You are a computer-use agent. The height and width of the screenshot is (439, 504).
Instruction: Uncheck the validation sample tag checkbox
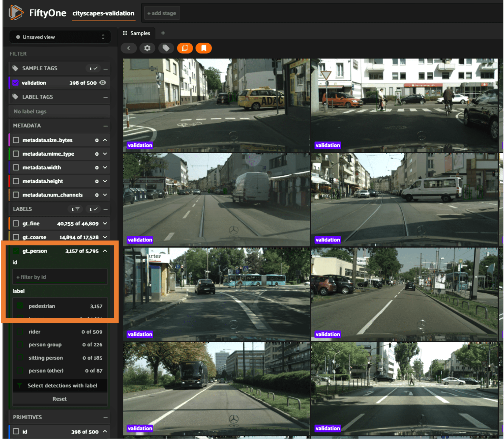tap(16, 83)
